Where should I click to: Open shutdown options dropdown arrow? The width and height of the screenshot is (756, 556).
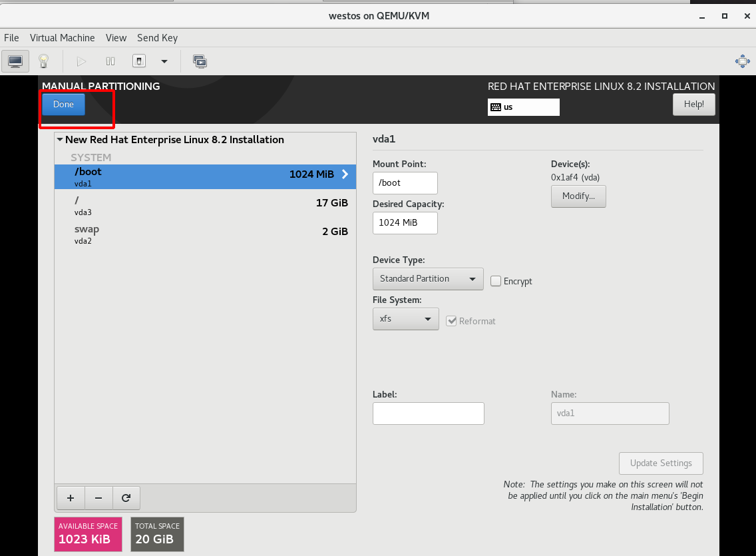164,61
